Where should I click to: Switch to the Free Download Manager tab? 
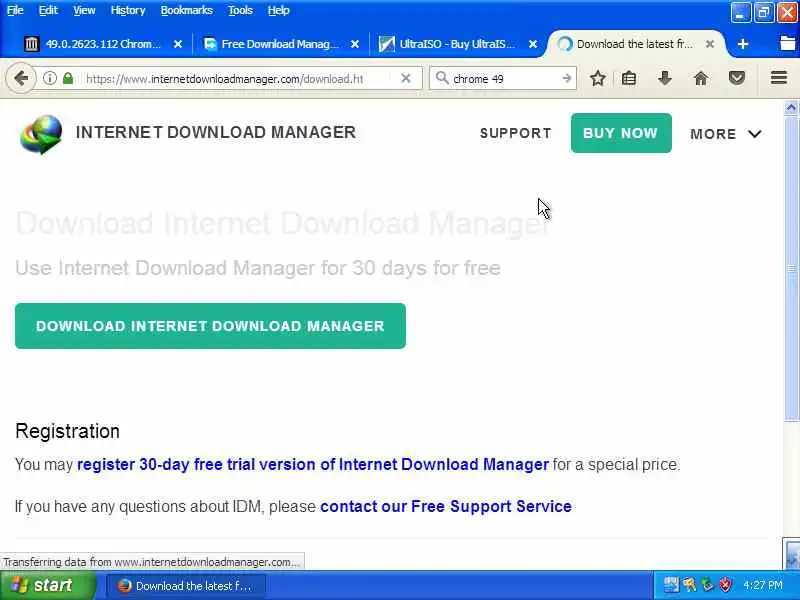coord(280,44)
